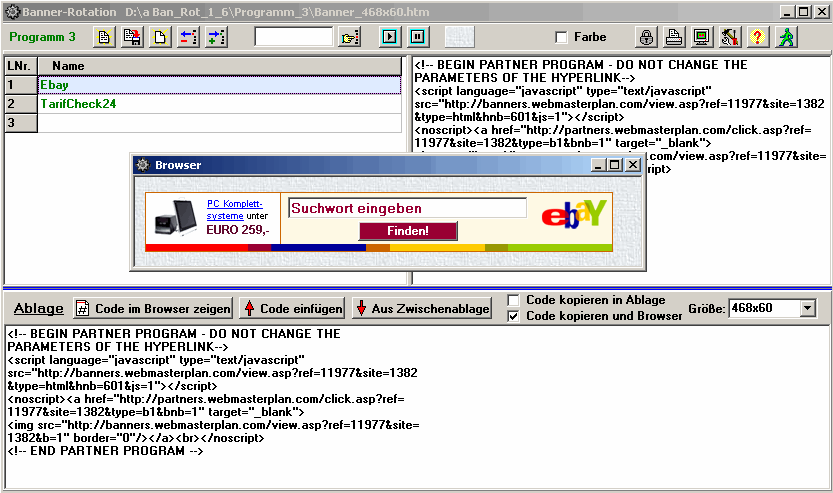Click the eBay logo in the banner
Screen dimensions: 833x493
574,214
